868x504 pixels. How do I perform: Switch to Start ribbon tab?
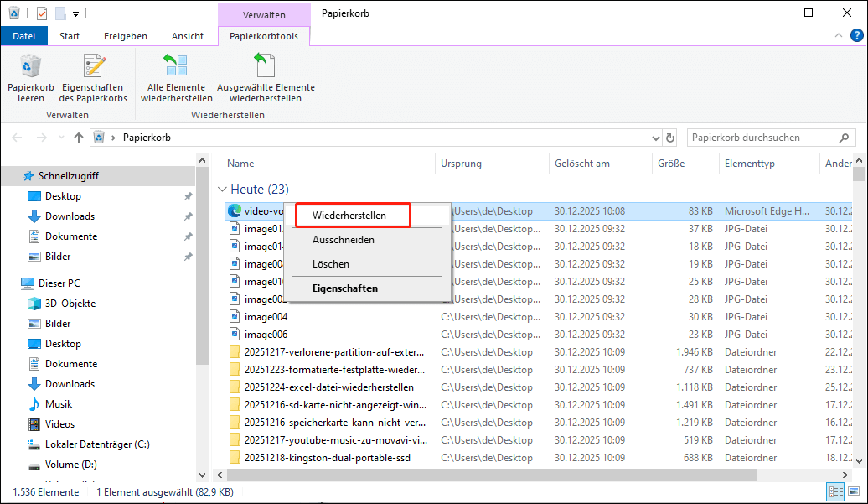pos(70,36)
